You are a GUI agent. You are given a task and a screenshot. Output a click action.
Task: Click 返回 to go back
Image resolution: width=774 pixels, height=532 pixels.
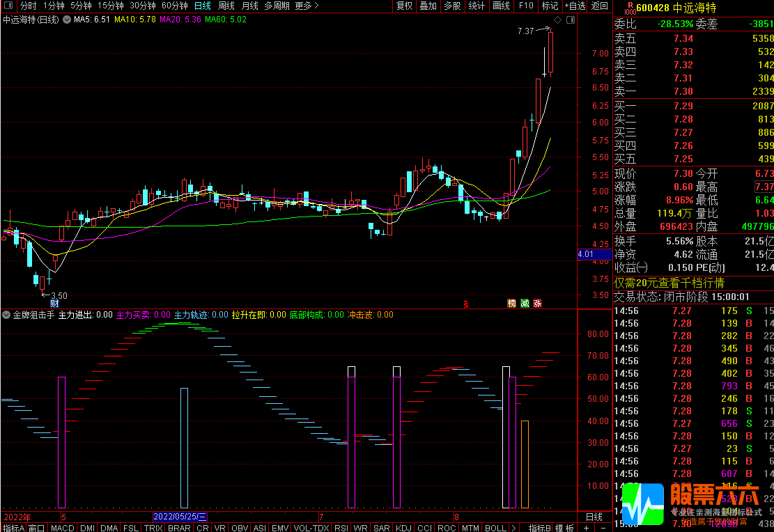click(x=600, y=6)
